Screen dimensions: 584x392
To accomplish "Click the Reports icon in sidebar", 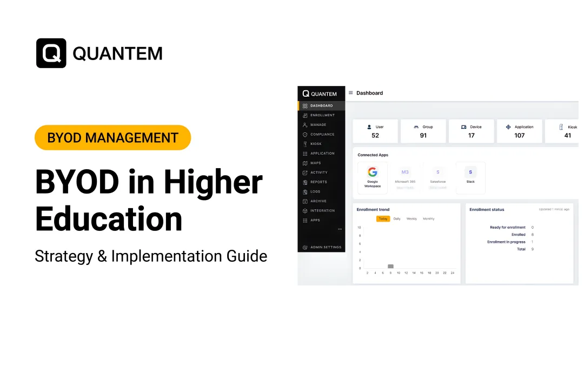I will (x=305, y=182).
